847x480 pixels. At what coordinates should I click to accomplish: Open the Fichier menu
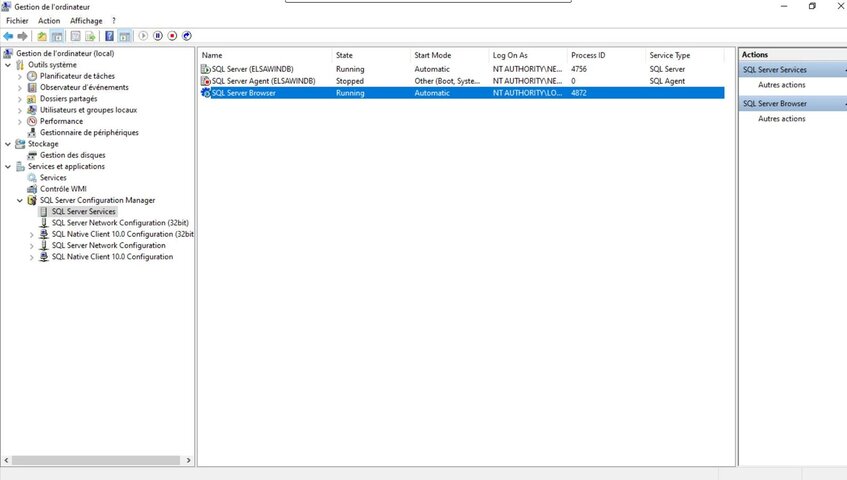[x=17, y=21]
